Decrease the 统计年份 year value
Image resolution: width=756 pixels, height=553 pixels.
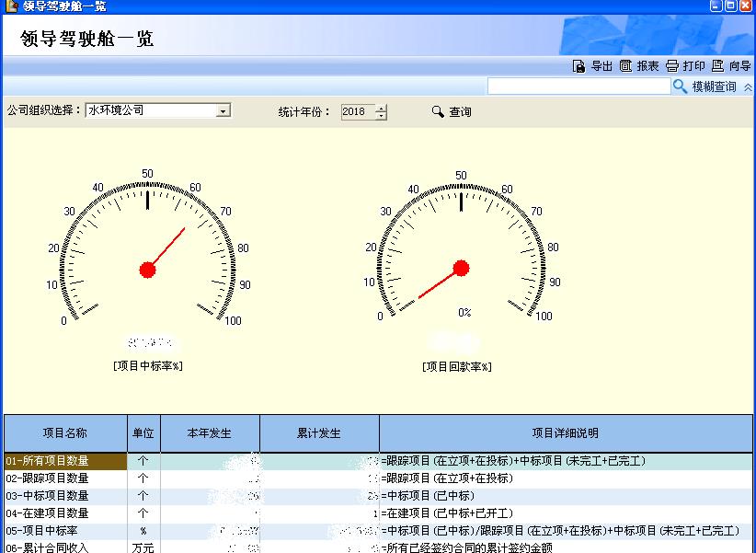382,116
